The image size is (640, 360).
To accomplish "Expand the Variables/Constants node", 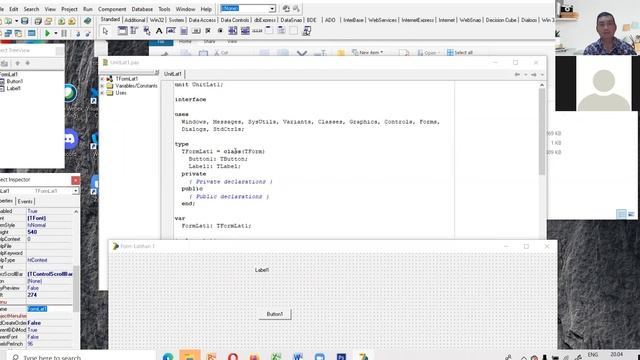I will [102, 86].
